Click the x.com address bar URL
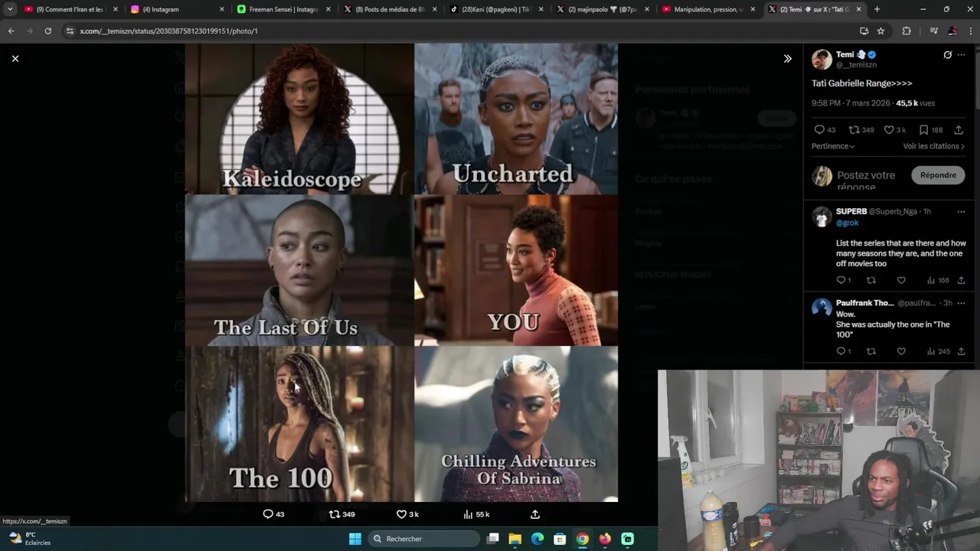The image size is (980, 551). (x=168, y=31)
